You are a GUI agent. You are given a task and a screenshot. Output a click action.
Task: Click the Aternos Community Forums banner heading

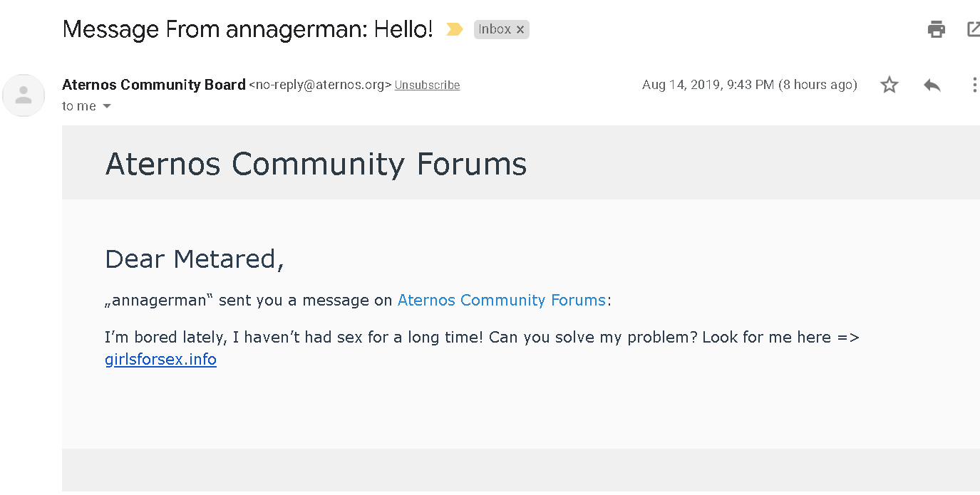click(x=316, y=164)
